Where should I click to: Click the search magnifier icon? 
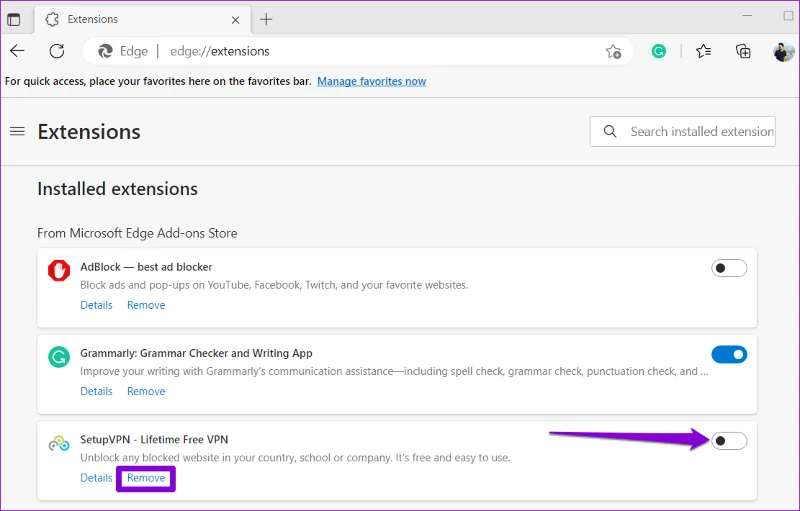610,131
